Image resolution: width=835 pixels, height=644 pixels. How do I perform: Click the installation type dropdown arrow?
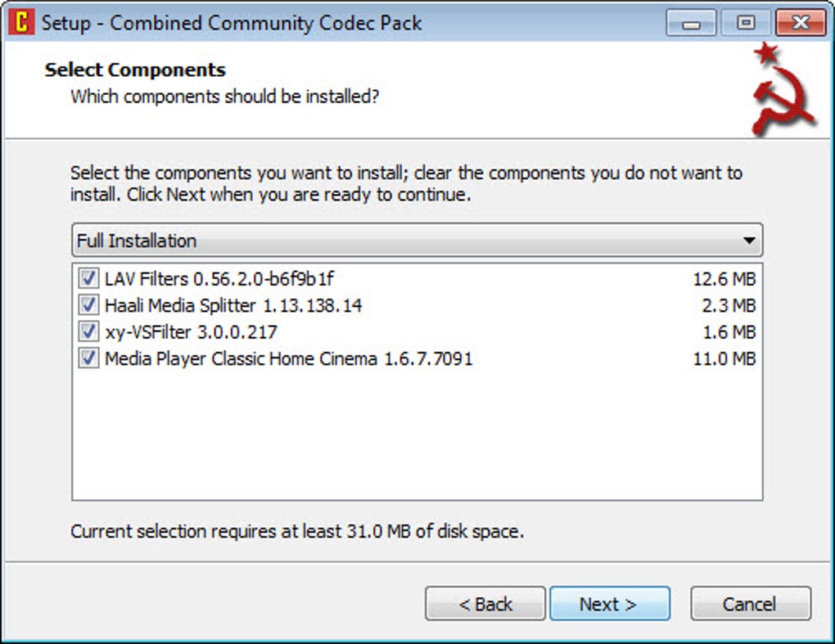tap(748, 241)
